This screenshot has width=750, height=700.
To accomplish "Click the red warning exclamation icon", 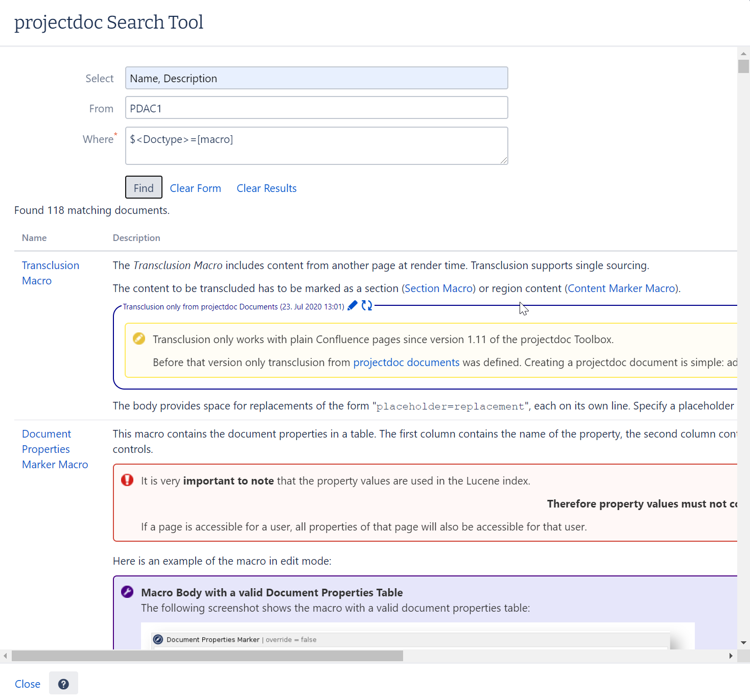I will coord(127,480).
